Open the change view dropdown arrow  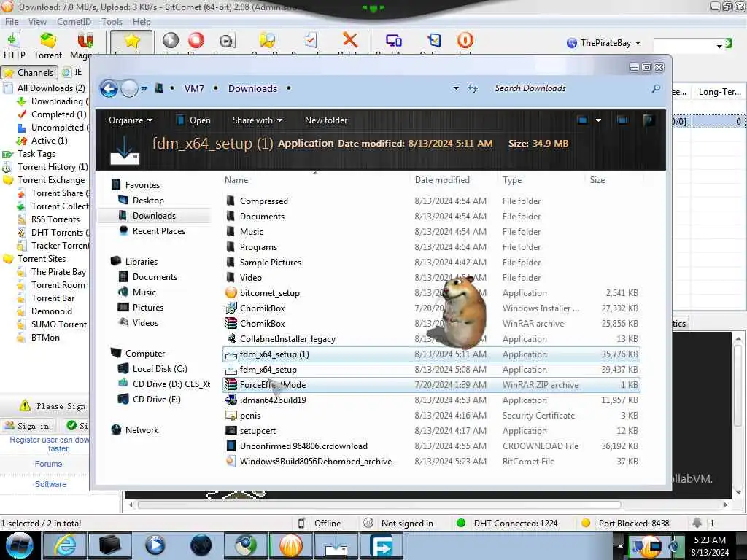[598, 120]
